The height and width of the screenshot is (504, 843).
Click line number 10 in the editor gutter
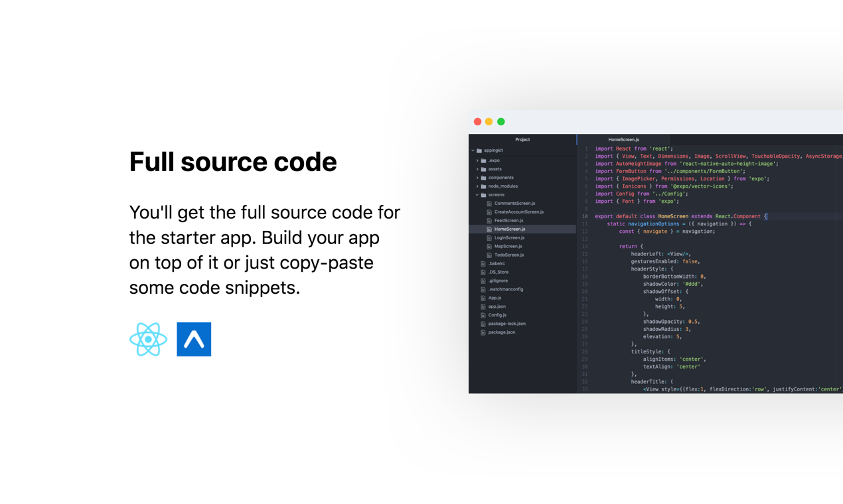click(584, 216)
